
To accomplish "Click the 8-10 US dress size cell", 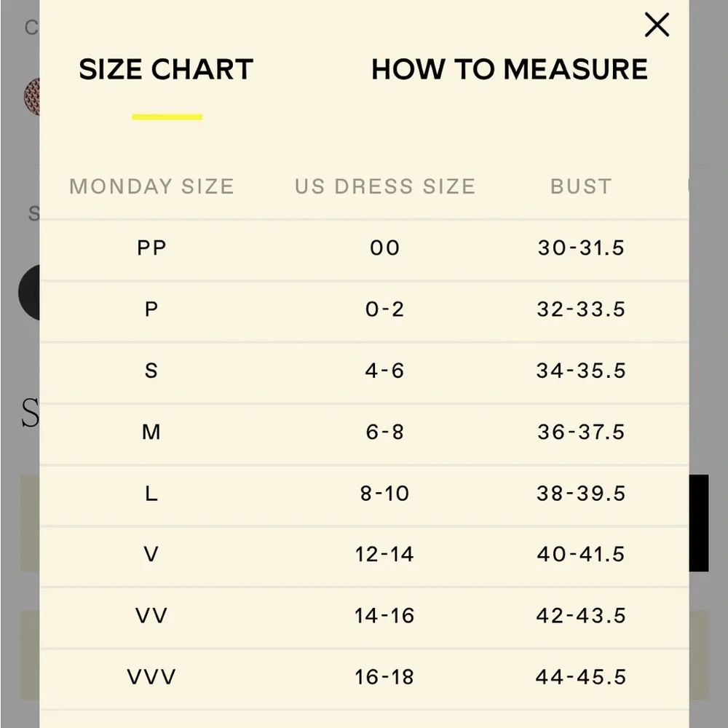I will pos(384,493).
